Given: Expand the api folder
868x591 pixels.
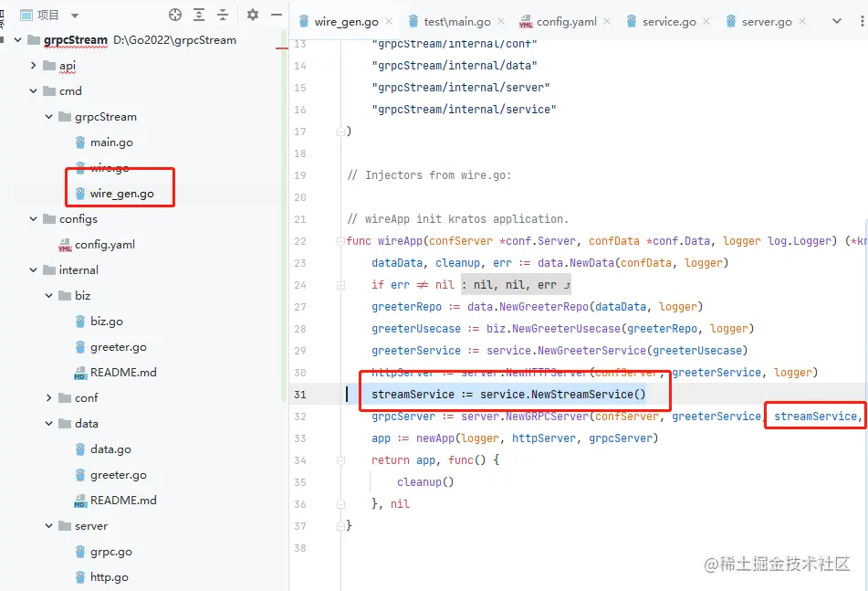Looking at the screenshot, I should 33,66.
